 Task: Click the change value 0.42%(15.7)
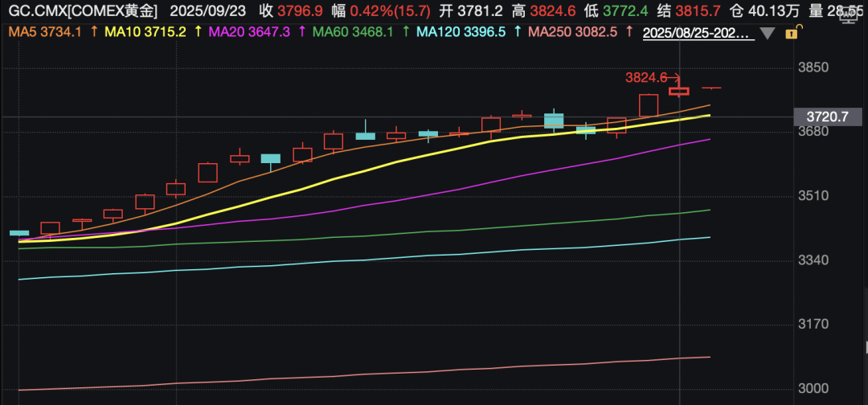coord(391,10)
